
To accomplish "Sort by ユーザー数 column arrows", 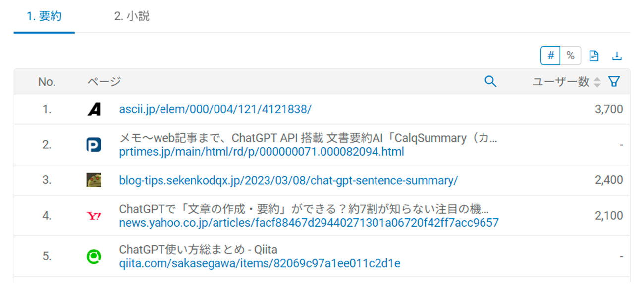I will 597,82.
